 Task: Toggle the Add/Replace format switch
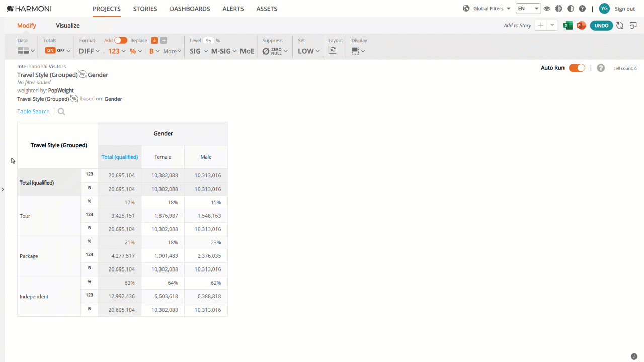pos(121,40)
